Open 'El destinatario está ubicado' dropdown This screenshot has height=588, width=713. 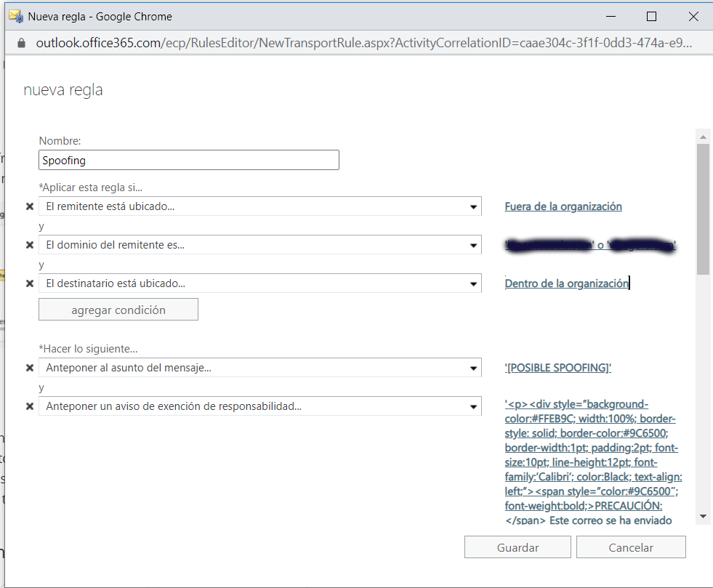point(473,283)
